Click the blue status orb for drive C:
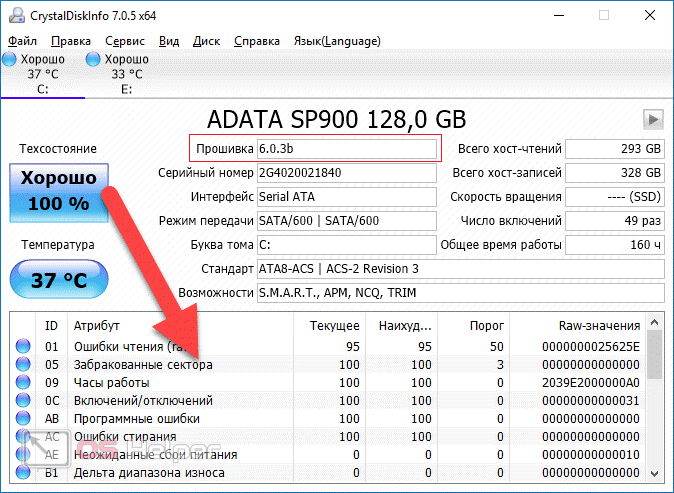This screenshot has width=674, height=493. click(9, 59)
